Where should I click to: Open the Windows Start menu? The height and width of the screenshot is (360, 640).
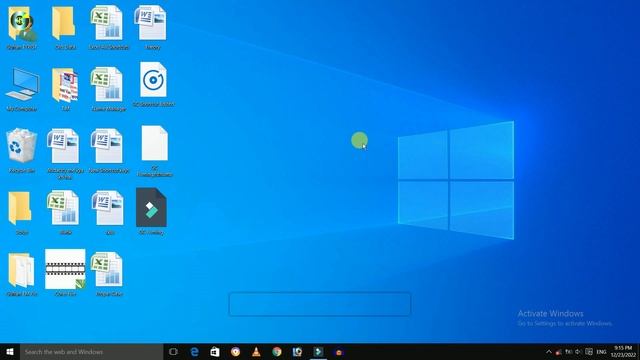click(x=10, y=352)
